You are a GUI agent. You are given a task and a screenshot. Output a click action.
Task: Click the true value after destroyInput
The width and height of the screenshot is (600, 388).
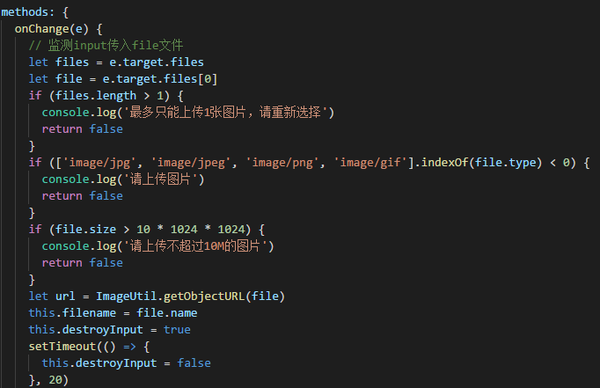coord(177,329)
